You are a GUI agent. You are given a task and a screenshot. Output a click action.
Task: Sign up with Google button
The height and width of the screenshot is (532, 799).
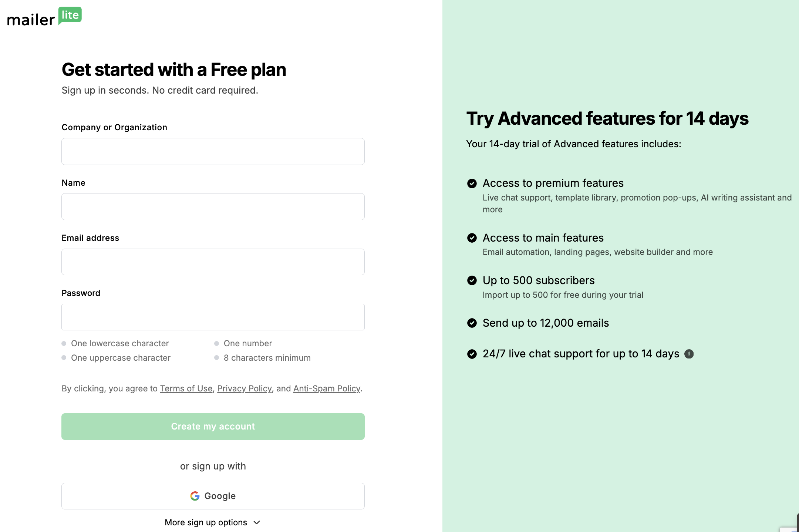pyautogui.click(x=213, y=496)
